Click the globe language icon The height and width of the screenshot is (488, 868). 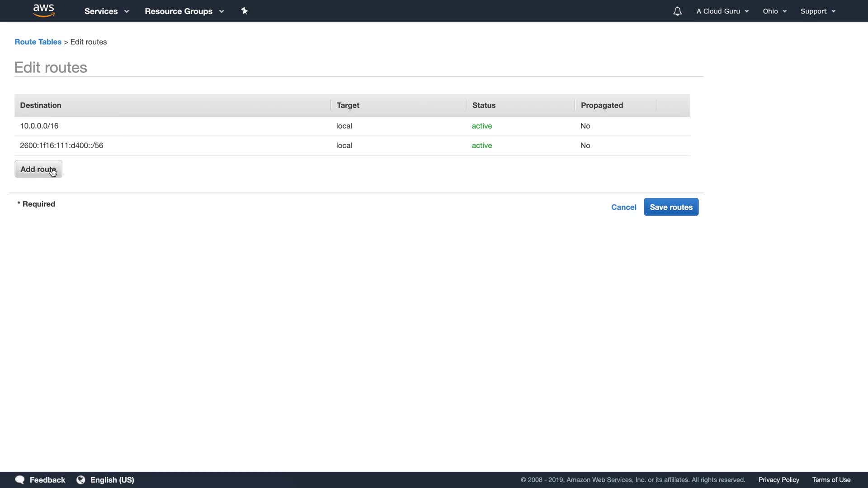point(81,480)
